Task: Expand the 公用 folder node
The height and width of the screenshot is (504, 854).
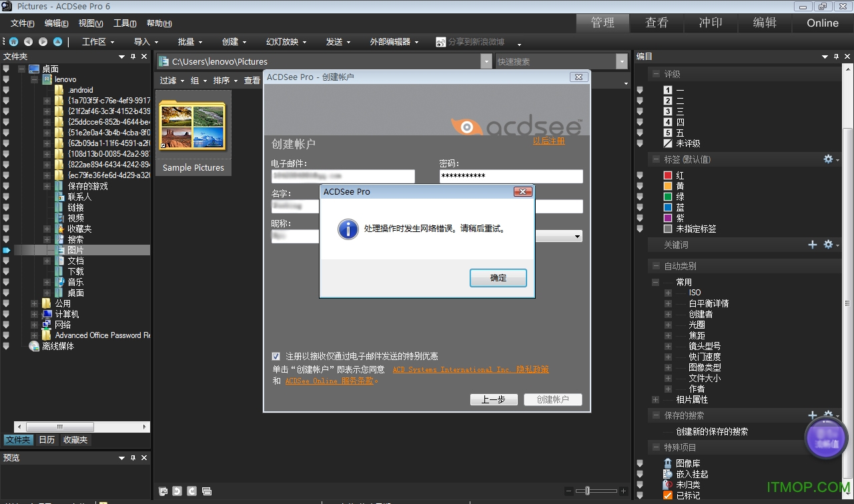Action: (34, 303)
